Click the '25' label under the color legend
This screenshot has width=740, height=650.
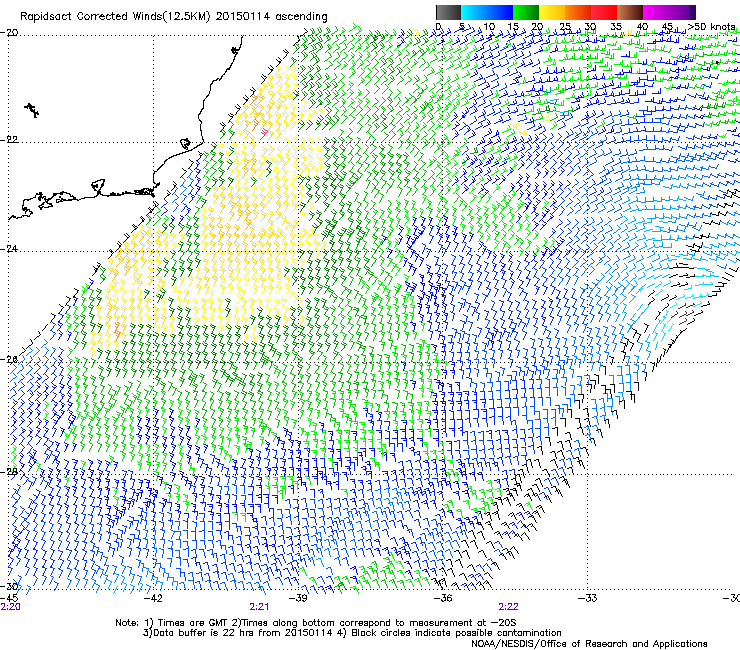(x=565, y=26)
